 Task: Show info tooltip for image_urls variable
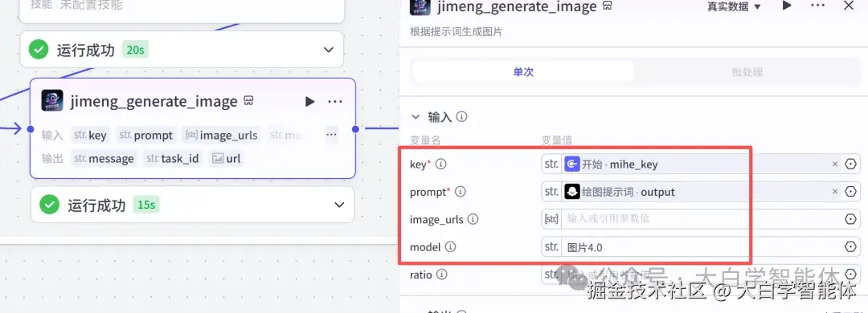(473, 220)
